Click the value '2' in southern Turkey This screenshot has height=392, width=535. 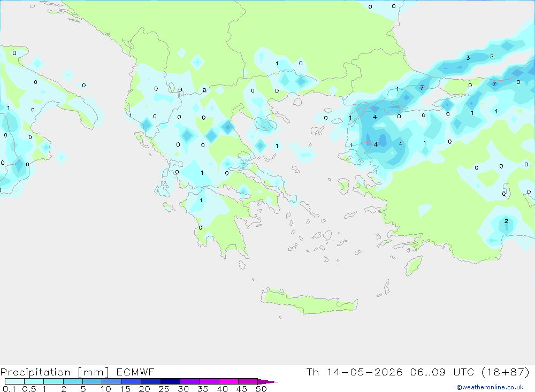point(506,221)
